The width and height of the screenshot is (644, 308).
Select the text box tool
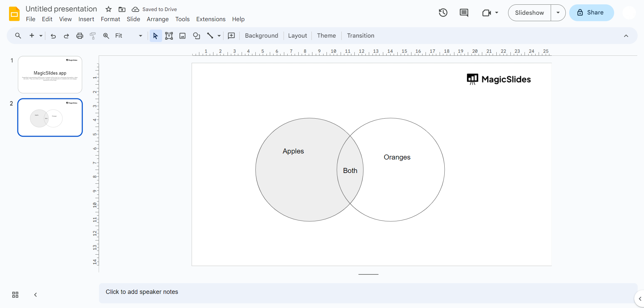click(169, 36)
